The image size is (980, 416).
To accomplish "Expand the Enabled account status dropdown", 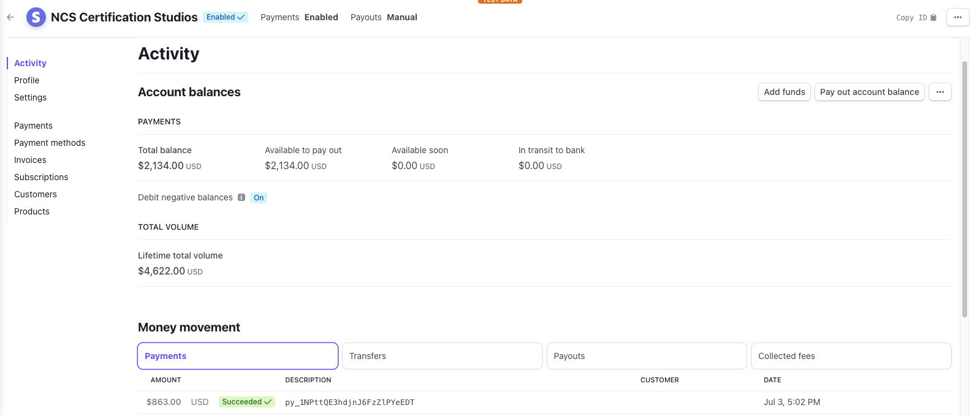I will pos(226,17).
